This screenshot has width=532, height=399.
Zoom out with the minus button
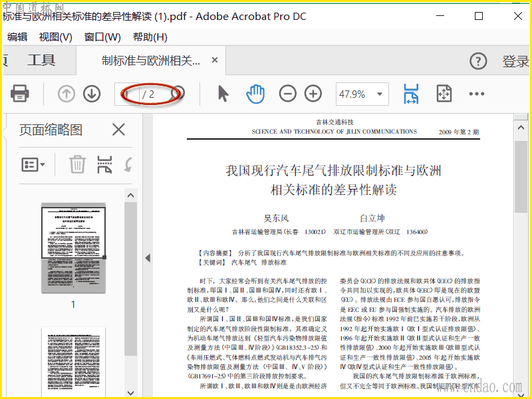pyautogui.click(x=288, y=94)
